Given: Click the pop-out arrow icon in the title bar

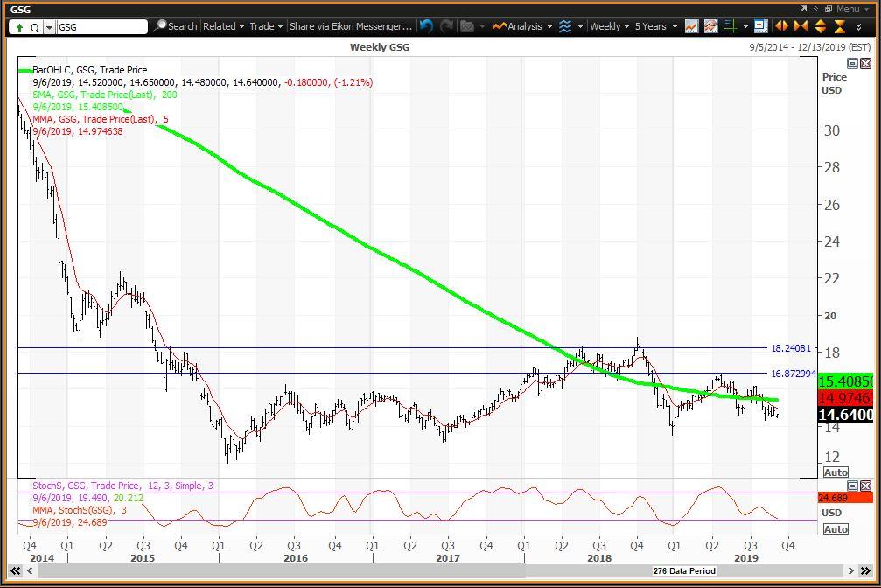Looking at the screenshot, I should pyautogui.click(x=804, y=9).
